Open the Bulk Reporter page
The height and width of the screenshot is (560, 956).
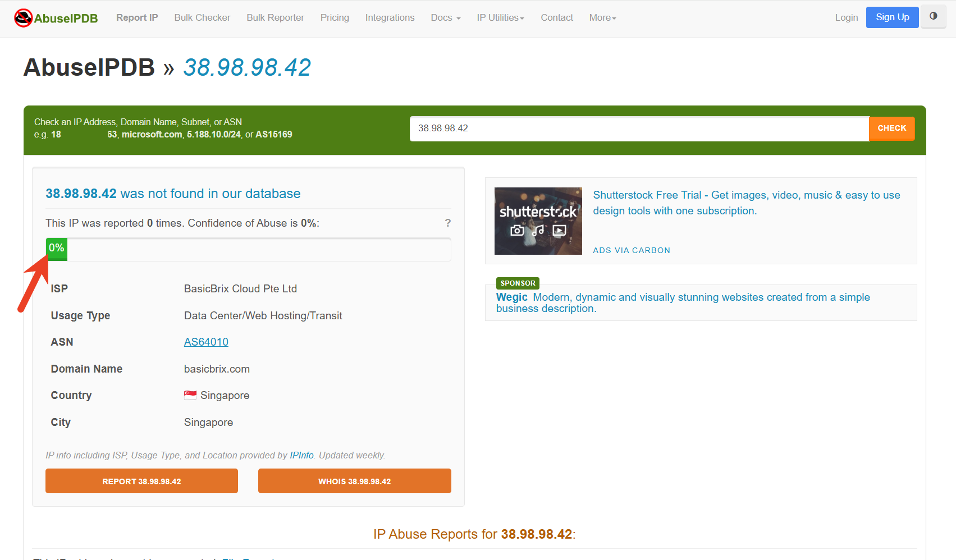click(276, 18)
